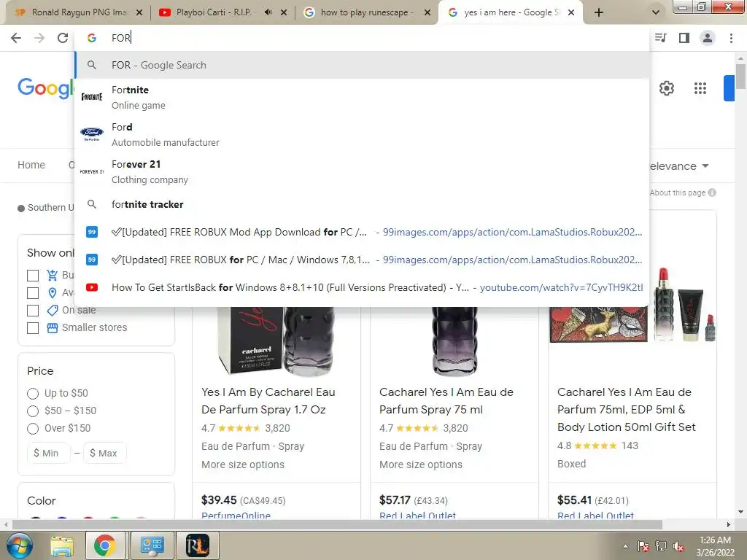747x560 pixels.
Task: Open the sort by Relevance dropdown
Action: (679, 166)
